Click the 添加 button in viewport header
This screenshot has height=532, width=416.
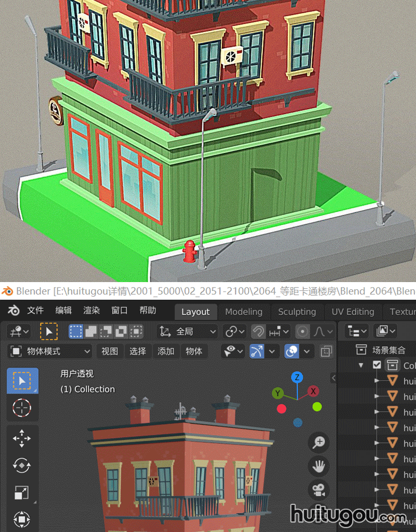[x=166, y=351]
